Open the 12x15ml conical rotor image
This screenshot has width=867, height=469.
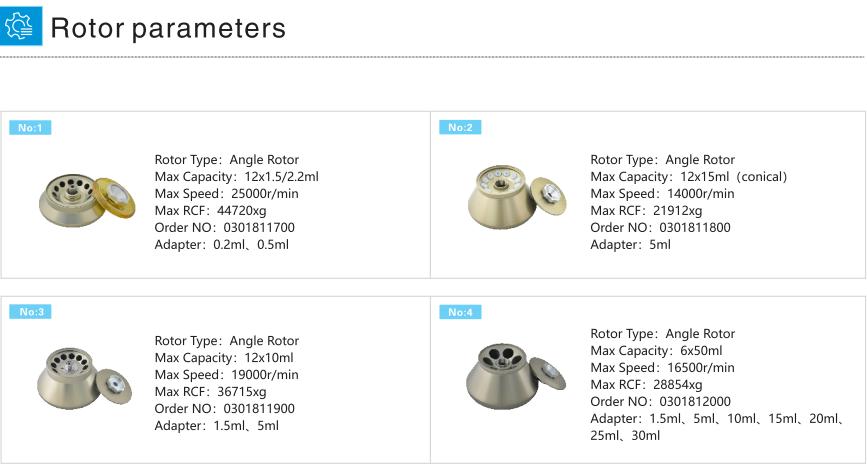tap(516, 196)
